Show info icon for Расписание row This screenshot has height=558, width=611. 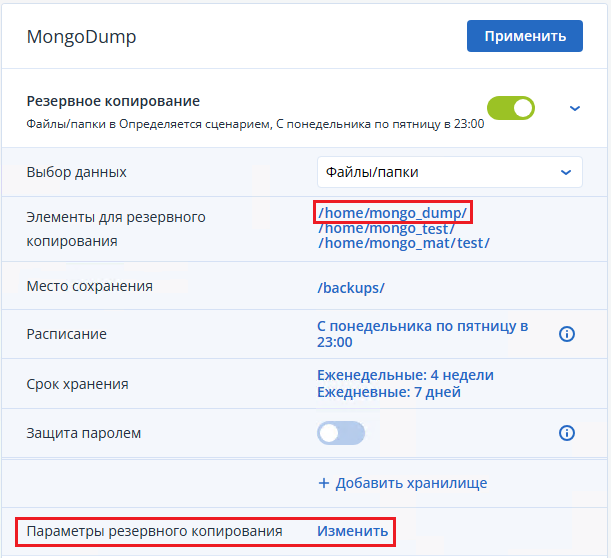567,334
